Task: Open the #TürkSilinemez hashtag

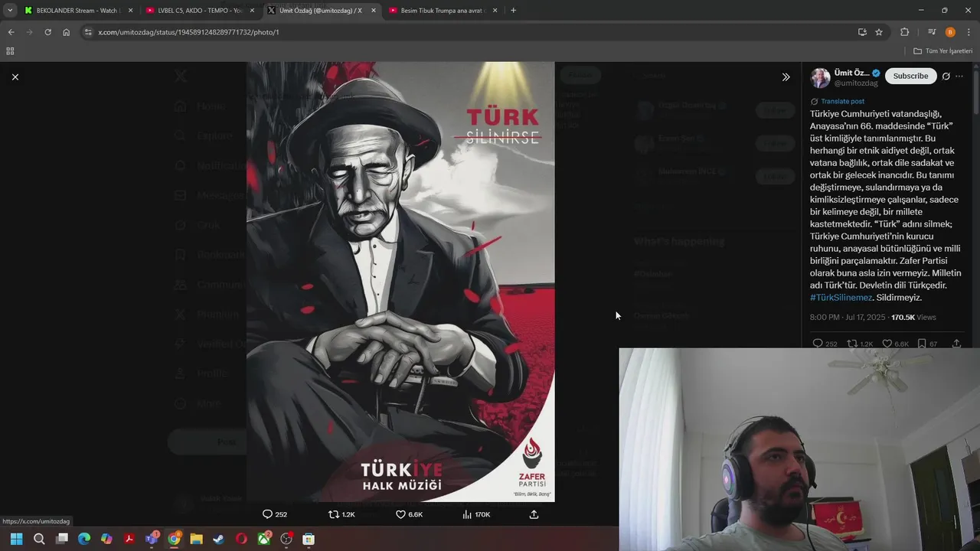Action: coord(841,298)
